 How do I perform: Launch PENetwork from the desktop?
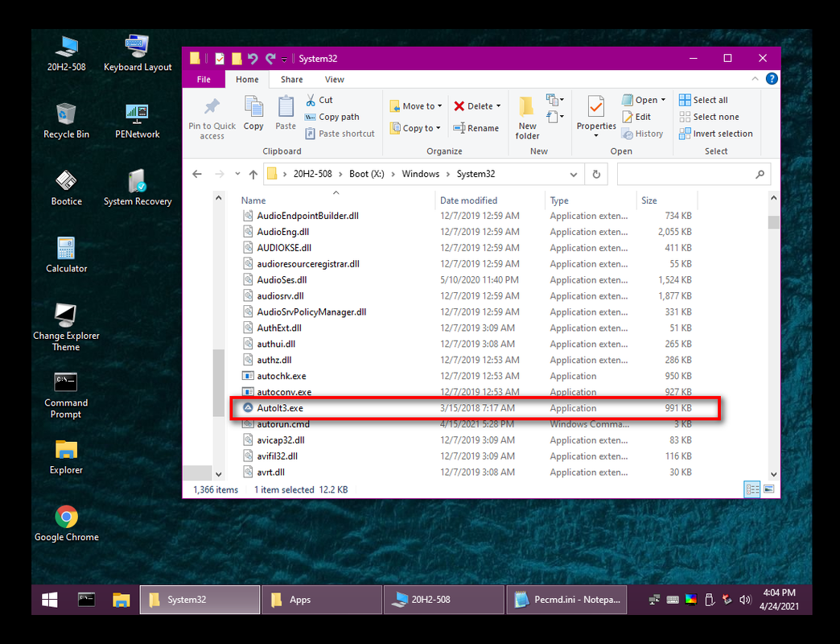tap(137, 121)
